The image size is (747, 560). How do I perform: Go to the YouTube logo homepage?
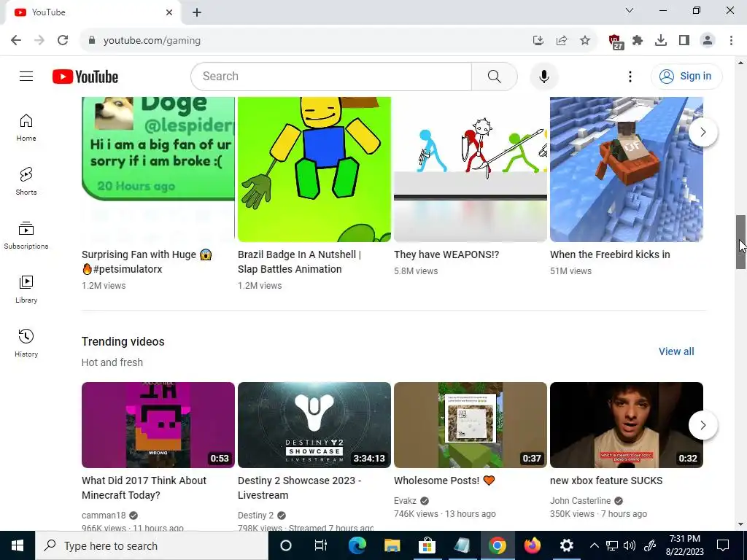(85, 77)
